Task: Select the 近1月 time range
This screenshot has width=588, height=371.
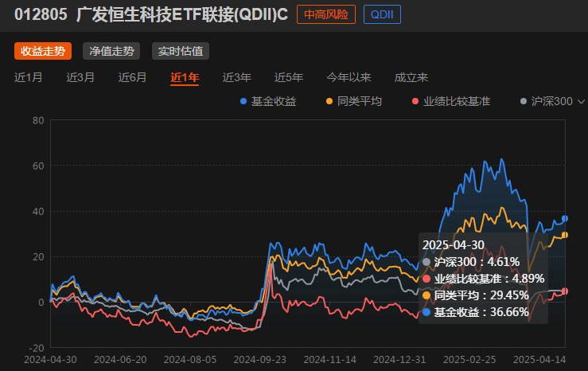Action: coord(28,77)
